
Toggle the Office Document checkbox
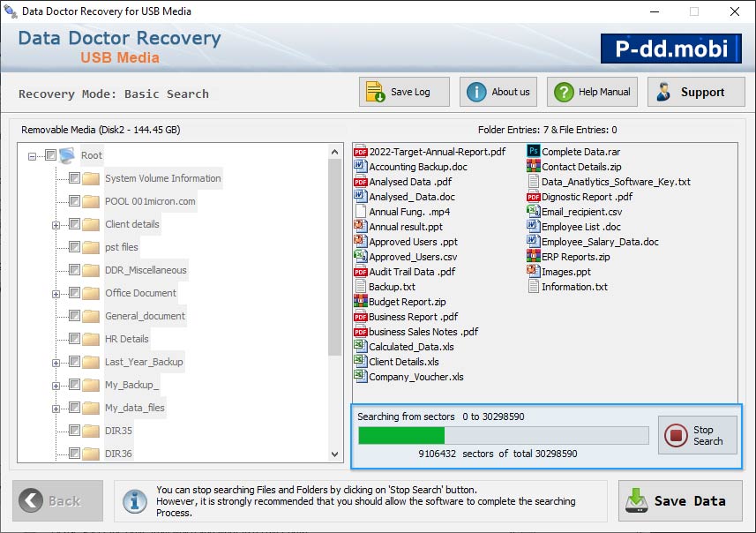pos(74,293)
